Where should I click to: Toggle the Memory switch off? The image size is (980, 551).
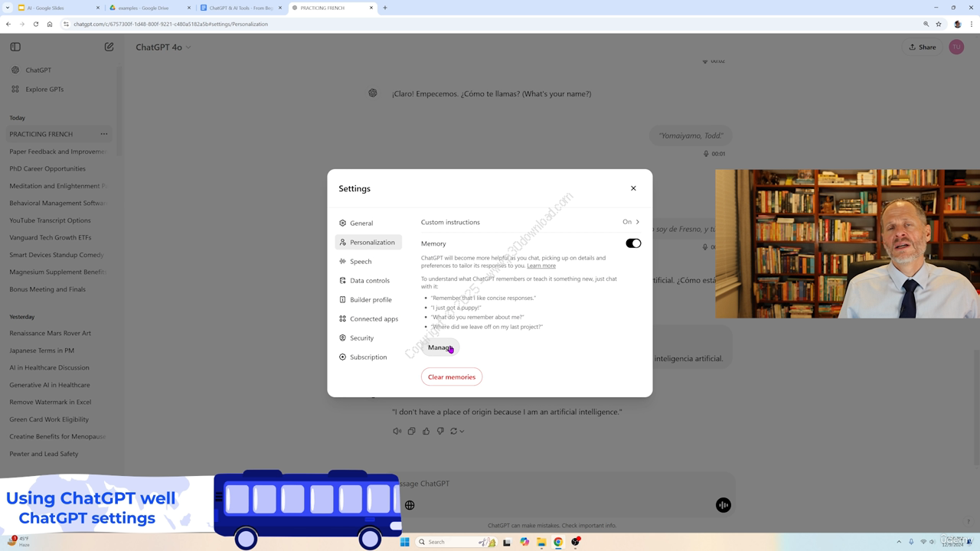click(x=633, y=243)
